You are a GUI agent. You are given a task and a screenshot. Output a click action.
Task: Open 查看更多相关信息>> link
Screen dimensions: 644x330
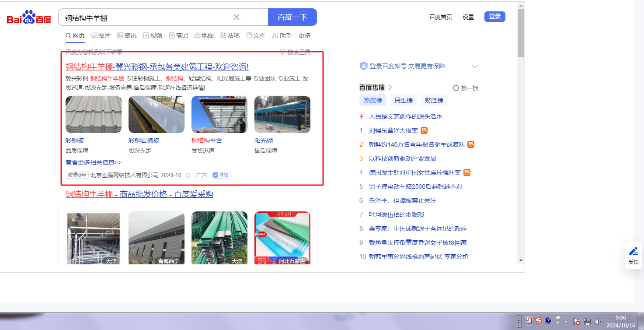point(94,162)
